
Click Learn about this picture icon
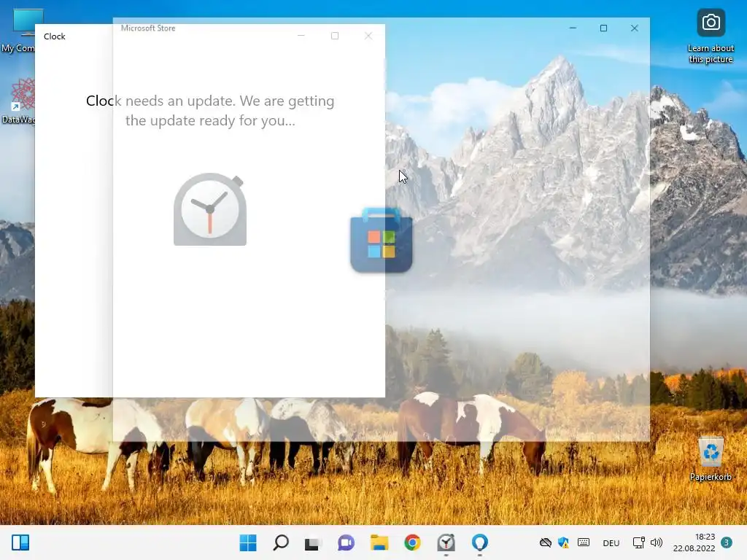pyautogui.click(x=711, y=36)
